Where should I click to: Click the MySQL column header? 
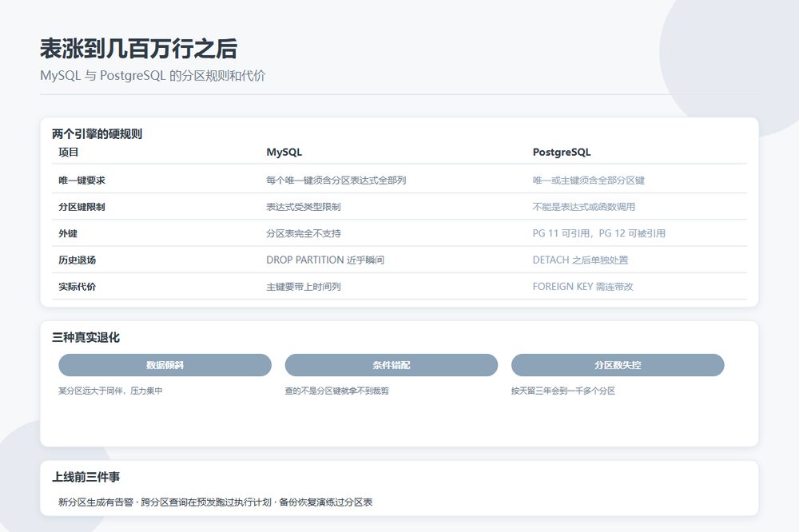(x=284, y=152)
